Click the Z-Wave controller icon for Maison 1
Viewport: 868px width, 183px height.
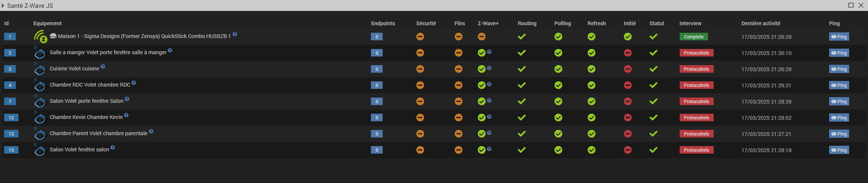[40, 37]
